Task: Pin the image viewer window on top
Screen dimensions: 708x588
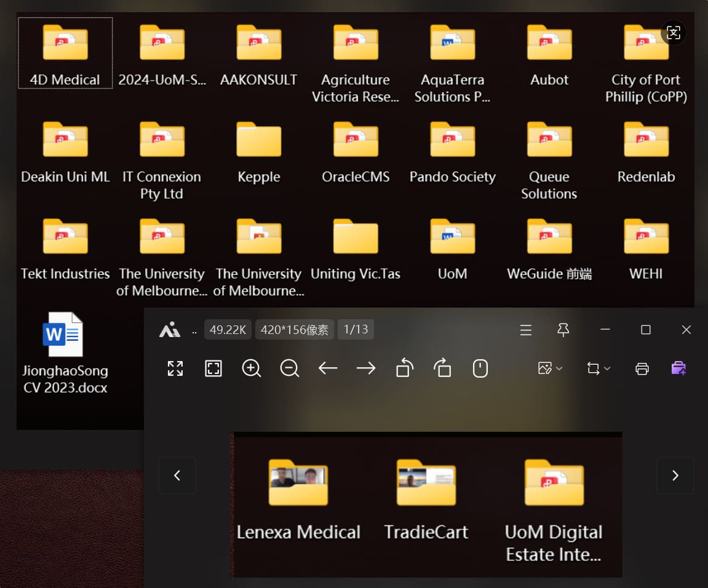Action: coord(563,330)
